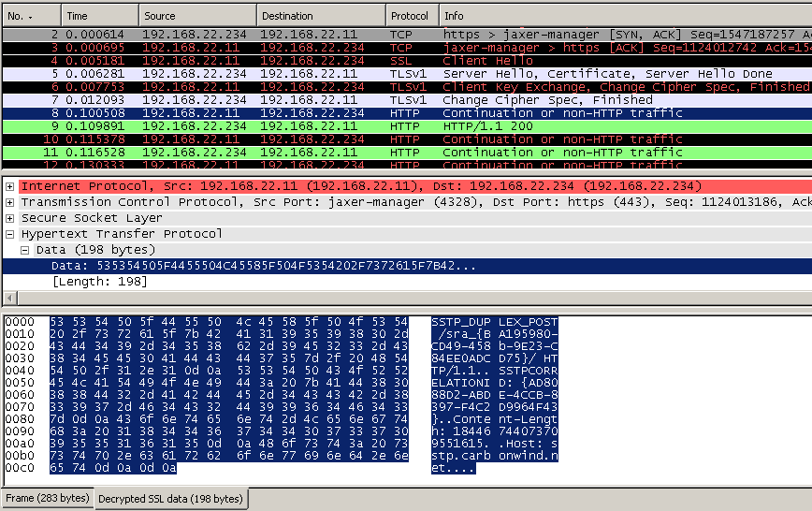812x511 pixels.
Task: Select the Decrypted SSL data tab
Action: pos(172,499)
